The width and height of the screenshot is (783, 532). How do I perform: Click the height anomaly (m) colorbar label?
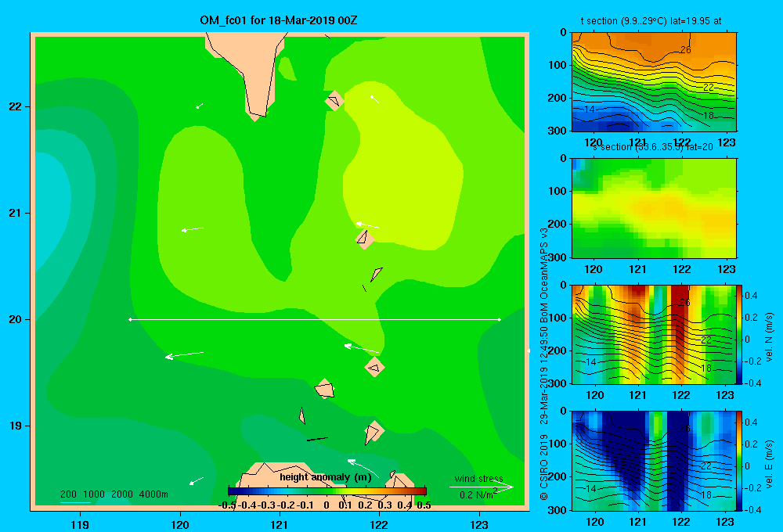point(326,477)
